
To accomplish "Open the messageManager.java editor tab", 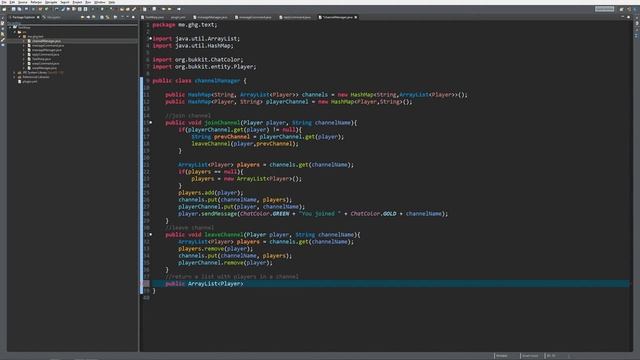I will pyautogui.click(x=211, y=17).
